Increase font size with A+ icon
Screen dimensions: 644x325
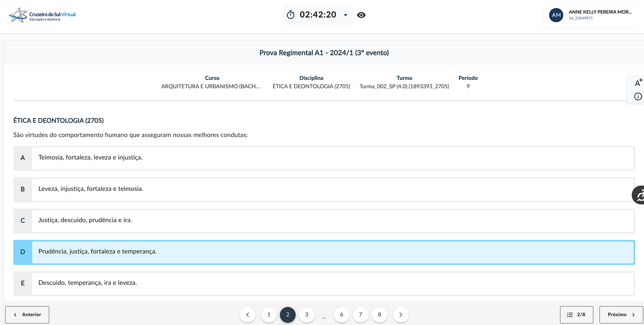click(638, 83)
